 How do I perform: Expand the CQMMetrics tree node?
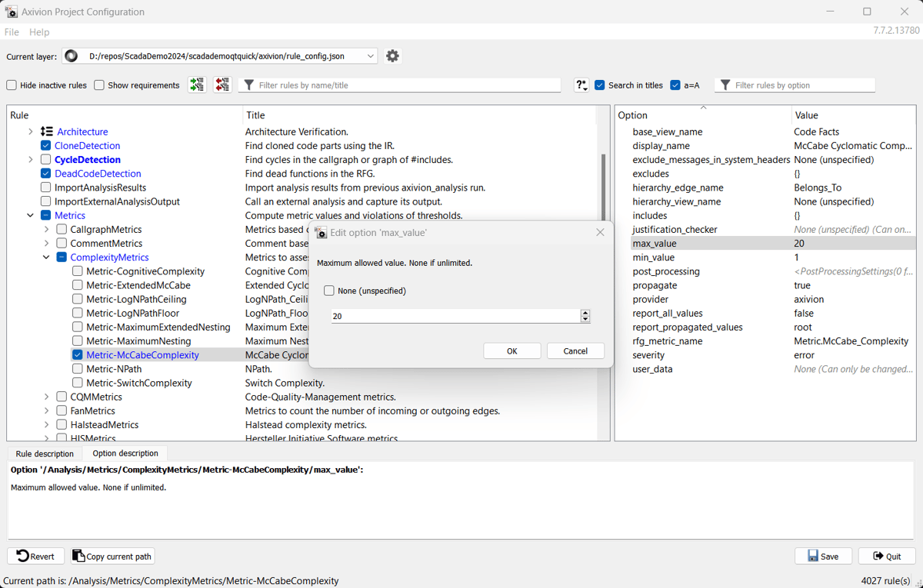click(x=46, y=397)
